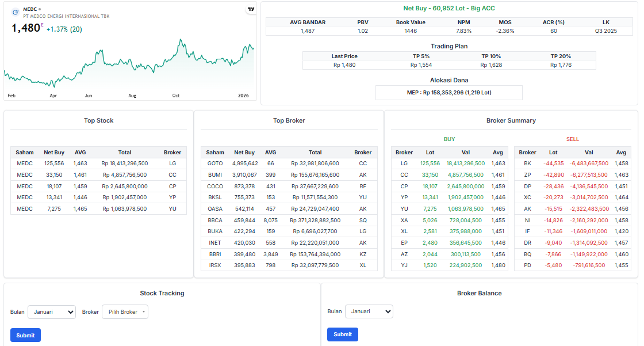
Task: Click the TP 20% value Rp 1,776
Action: pyautogui.click(x=561, y=65)
